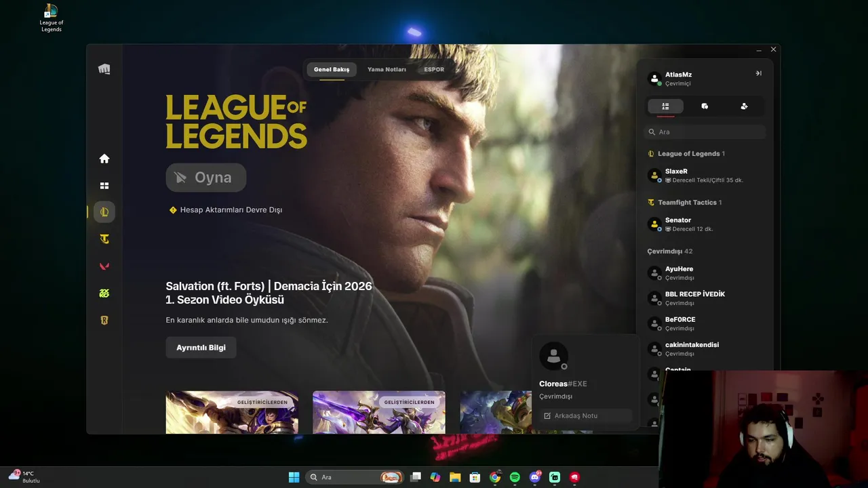Collapse the Çevrimdışı 42 group
The width and height of the screenshot is (868, 488).
tap(670, 251)
